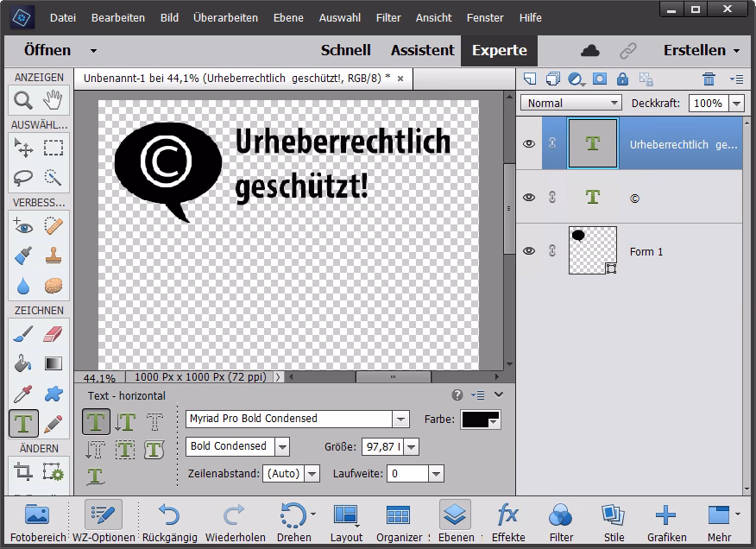Click the Öffnen button
This screenshot has height=549, width=756.
[x=47, y=50]
